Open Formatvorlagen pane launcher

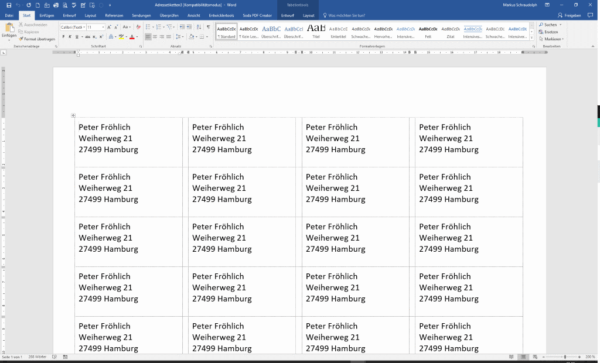(533, 46)
